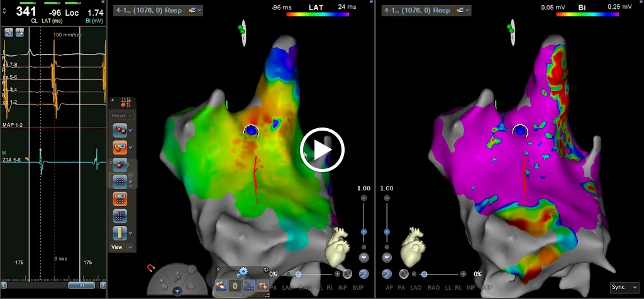Click the ECG panel horizontal scrollbar thumb

pos(81,285)
